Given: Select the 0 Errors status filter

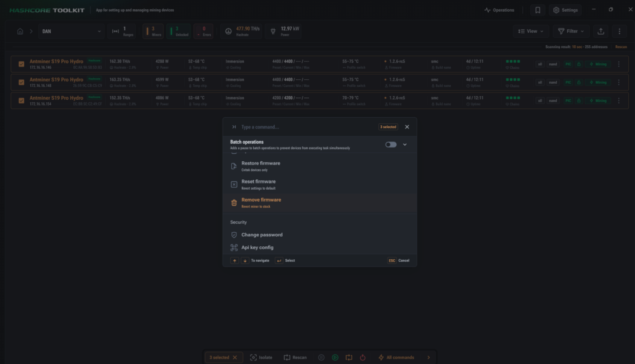Looking at the screenshot, I should click(x=203, y=31).
